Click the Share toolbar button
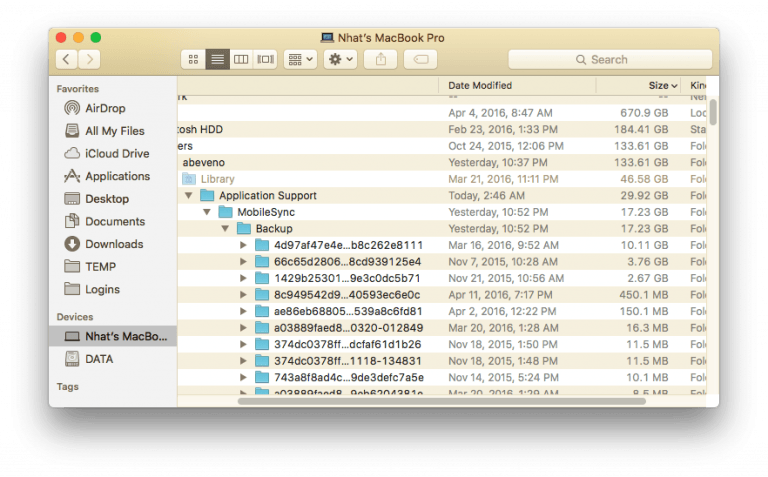Image resolution: width=768 pixels, height=477 pixels. click(381, 59)
